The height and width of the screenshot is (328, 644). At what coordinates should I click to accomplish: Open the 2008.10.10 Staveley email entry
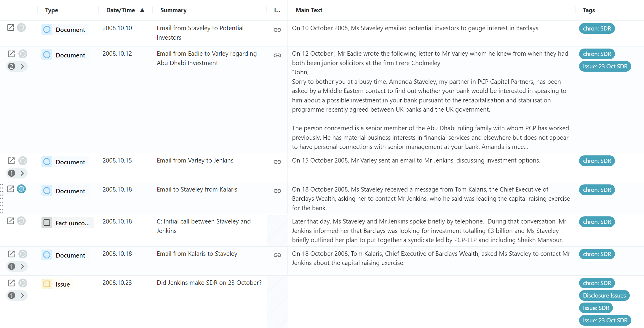coord(11,28)
